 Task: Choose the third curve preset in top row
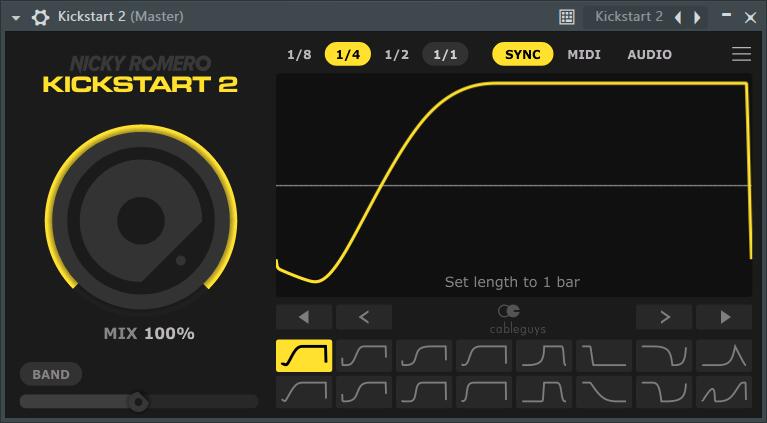pos(424,356)
